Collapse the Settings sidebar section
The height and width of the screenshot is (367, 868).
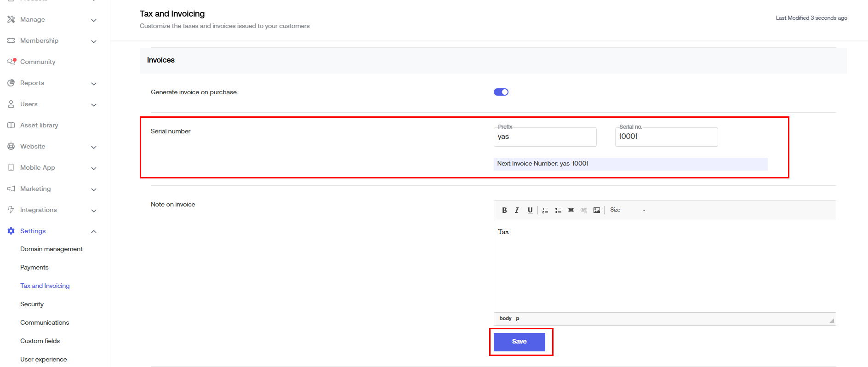point(94,231)
